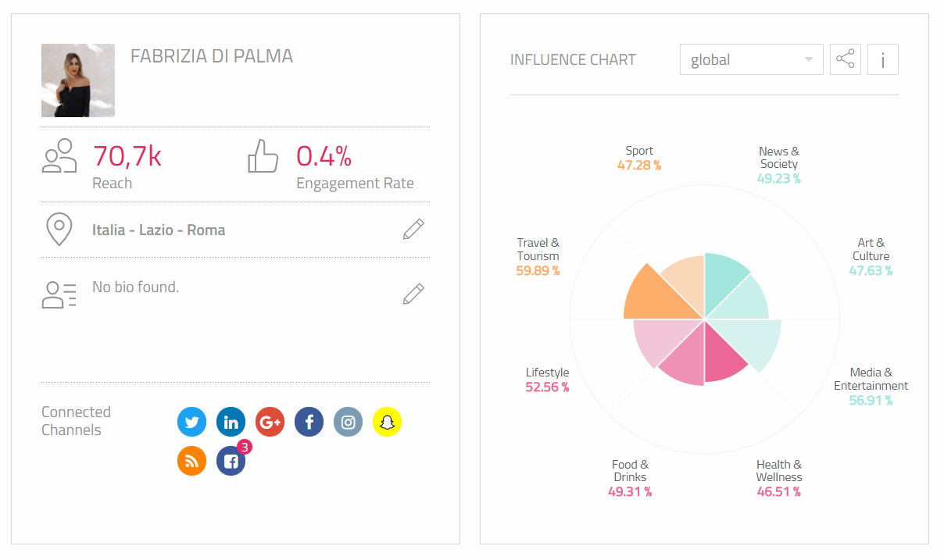Click Fabrizia Di Palma profile photo
Screen dimensions: 944x560
[78, 80]
